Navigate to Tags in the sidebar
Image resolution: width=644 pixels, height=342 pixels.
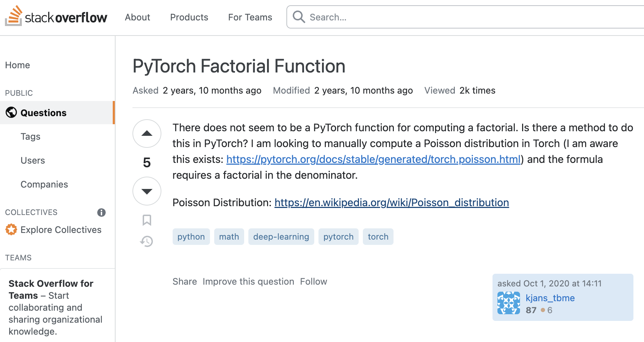(31, 137)
